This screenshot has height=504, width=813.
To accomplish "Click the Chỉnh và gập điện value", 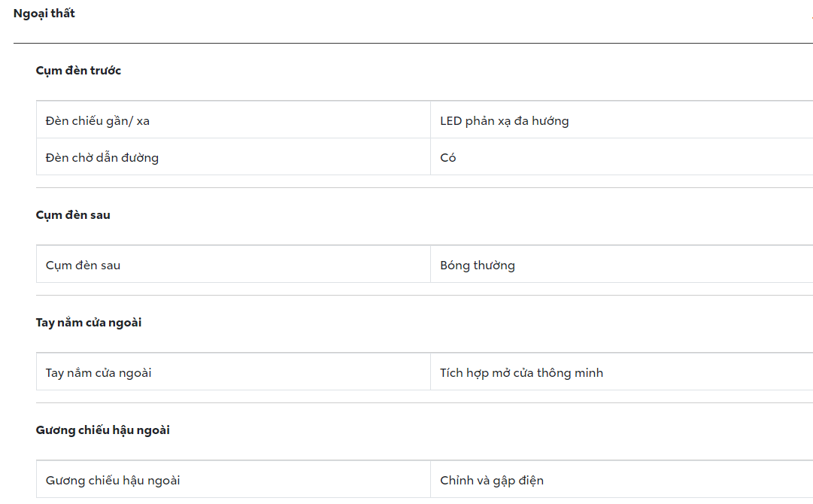I will (492, 480).
